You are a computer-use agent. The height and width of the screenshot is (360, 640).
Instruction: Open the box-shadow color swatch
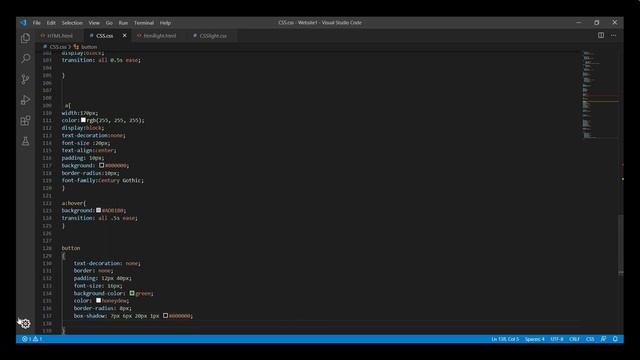(x=165, y=316)
